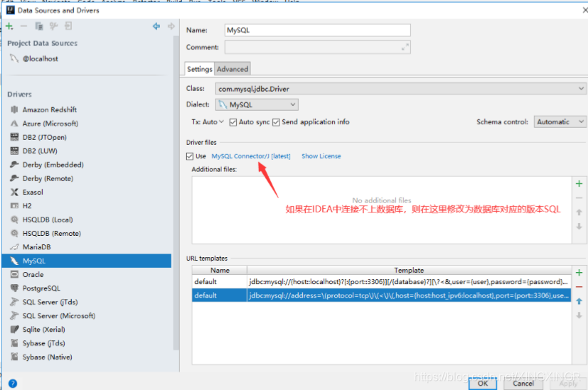
Task: Expand the Comment field with expand icon
Action: tap(405, 47)
